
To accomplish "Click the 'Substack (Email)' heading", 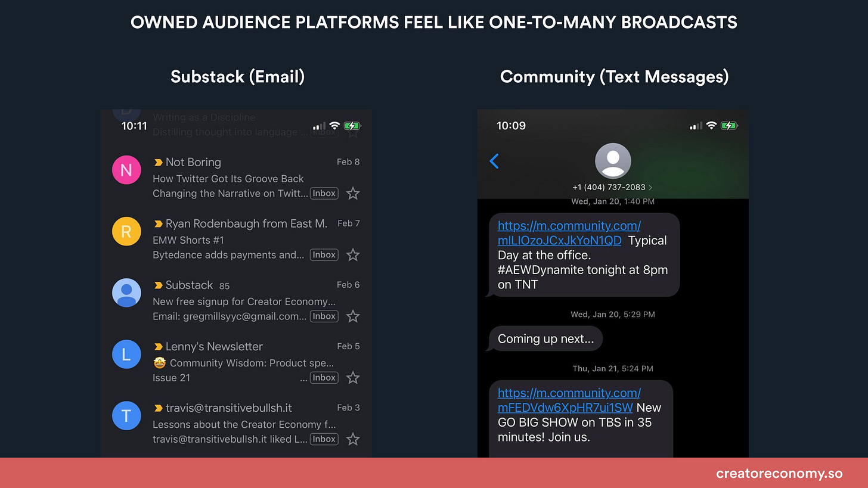I will tap(237, 76).
